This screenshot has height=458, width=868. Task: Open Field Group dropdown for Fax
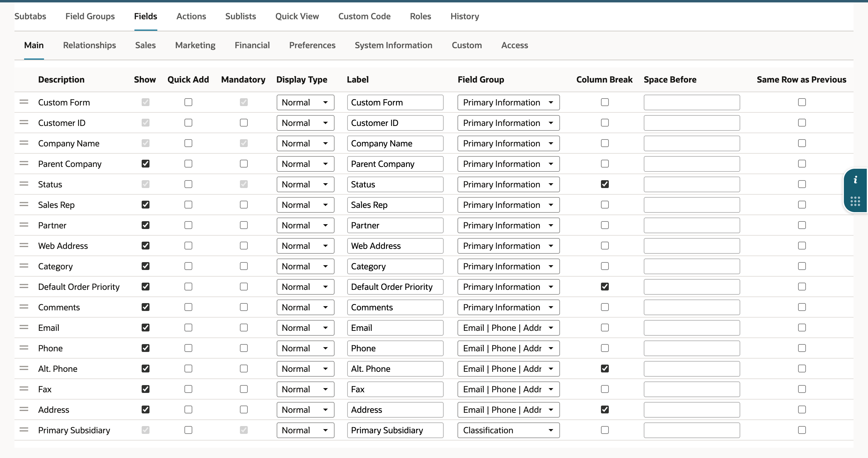pyautogui.click(x=508, y=389)
